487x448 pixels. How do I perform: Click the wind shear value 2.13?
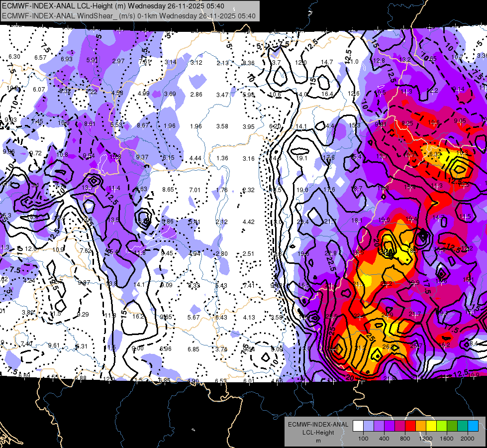[223, 63]
